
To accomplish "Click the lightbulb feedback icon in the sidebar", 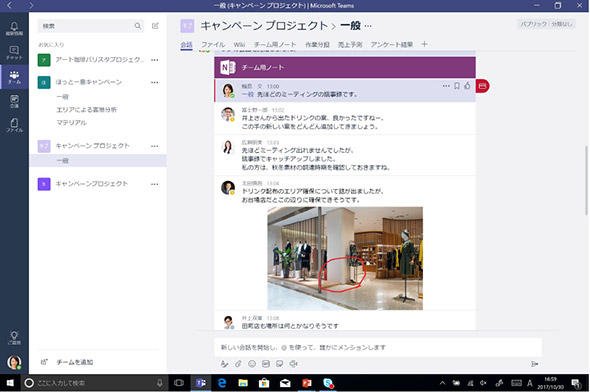I will pos(14,337).
